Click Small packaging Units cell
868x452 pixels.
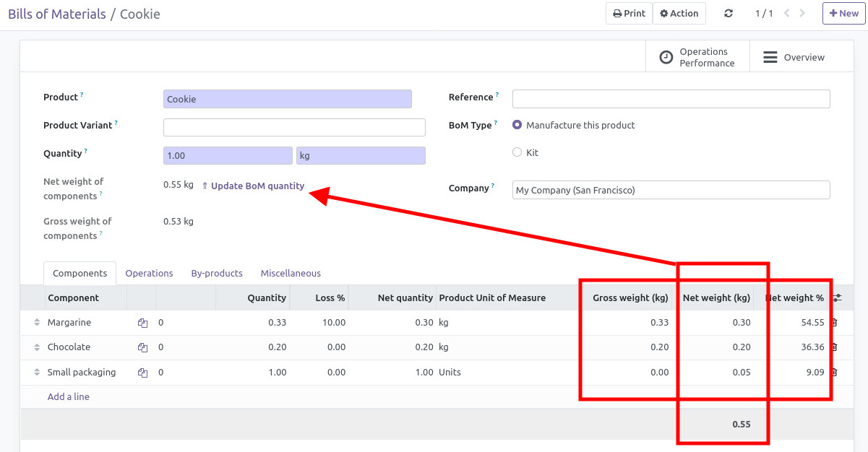[x=450, y=373]
